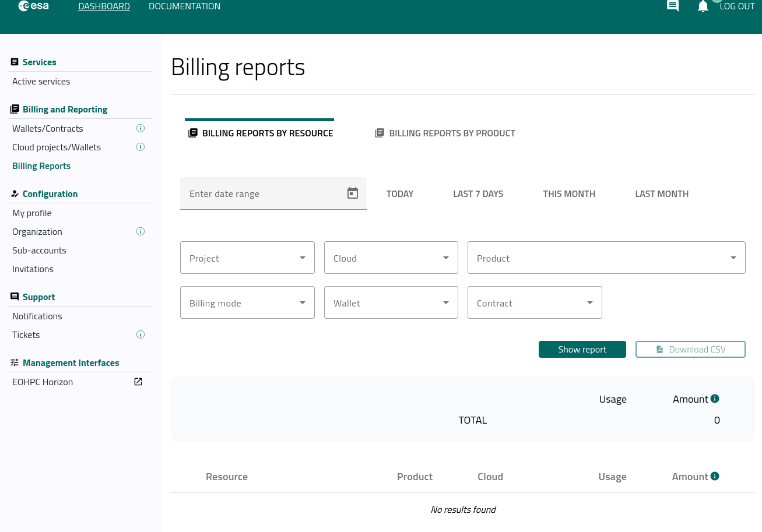Click info icon beside Organization

tap(141, 231)
